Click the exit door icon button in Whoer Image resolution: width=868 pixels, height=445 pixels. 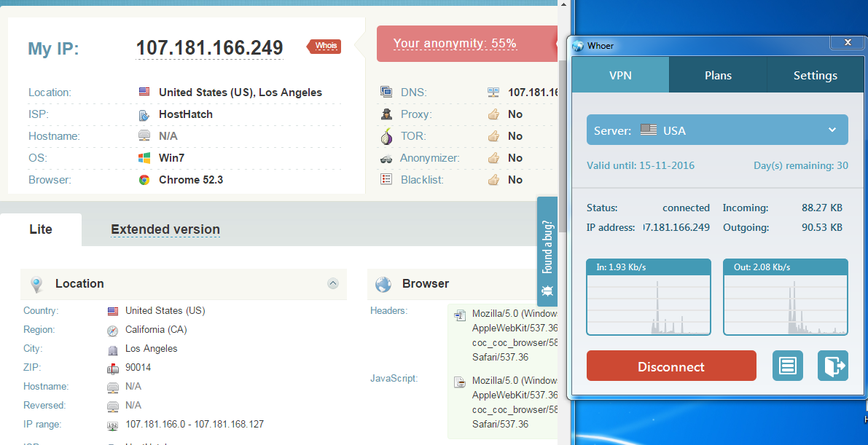coord(832,366)
